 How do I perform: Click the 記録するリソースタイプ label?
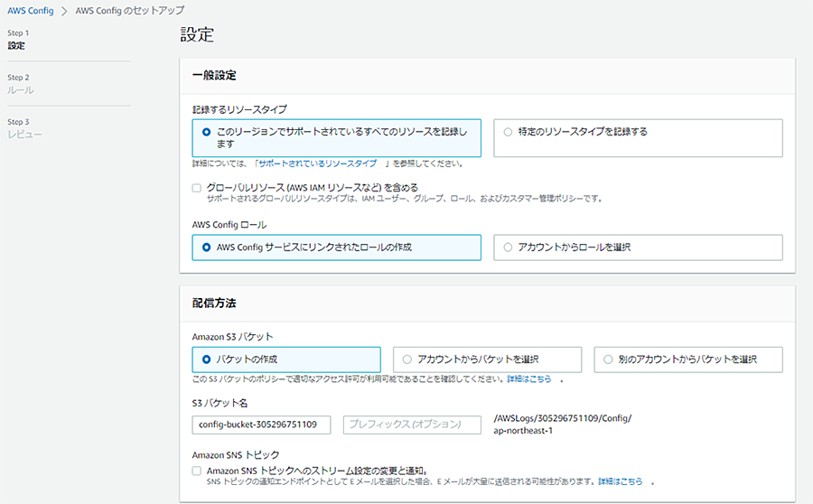239,109
